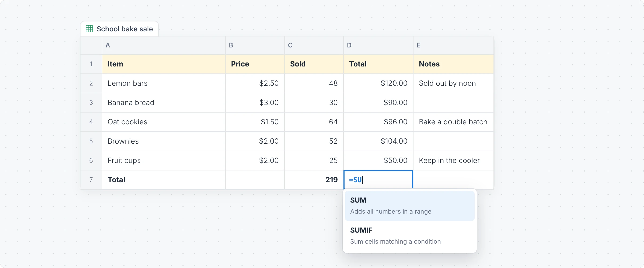The image size is (644, 268).
Task: Select column E header
Action: [453, 45]
